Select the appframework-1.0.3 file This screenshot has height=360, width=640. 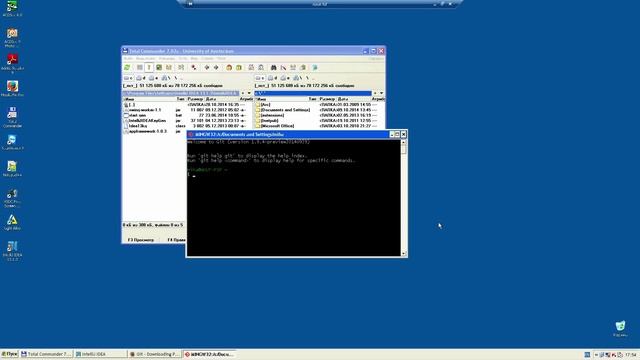155,131
